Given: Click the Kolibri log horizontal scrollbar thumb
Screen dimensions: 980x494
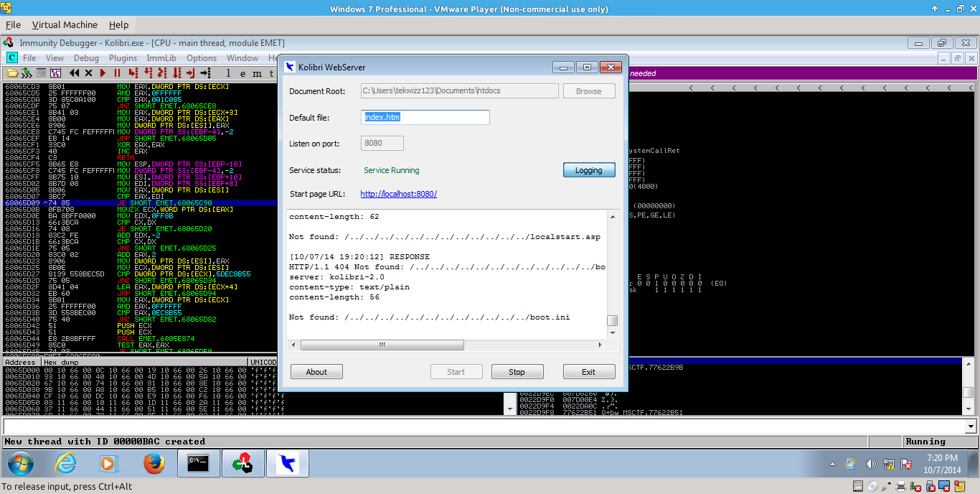Looking at the screenshot, I should click(x=382, y=345).
